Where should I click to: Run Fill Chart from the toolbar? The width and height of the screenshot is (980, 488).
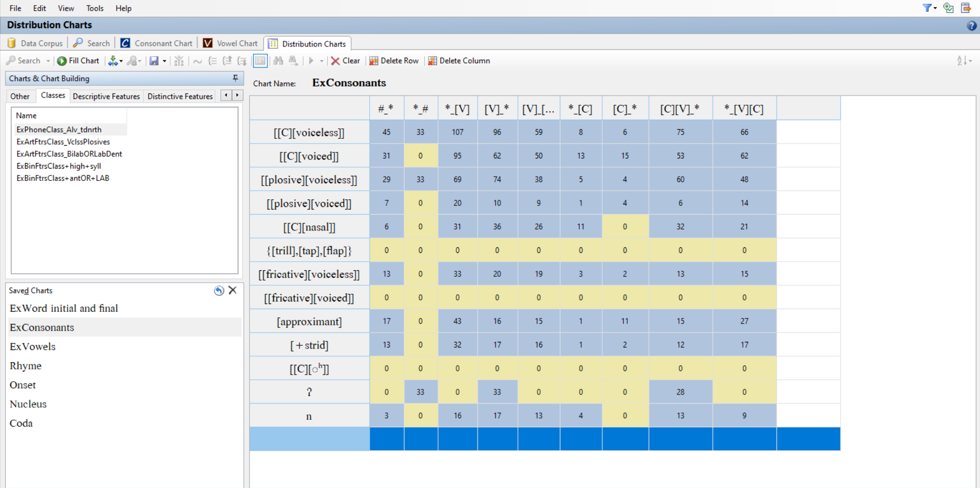pyautogui.click(x=78, y=61)
